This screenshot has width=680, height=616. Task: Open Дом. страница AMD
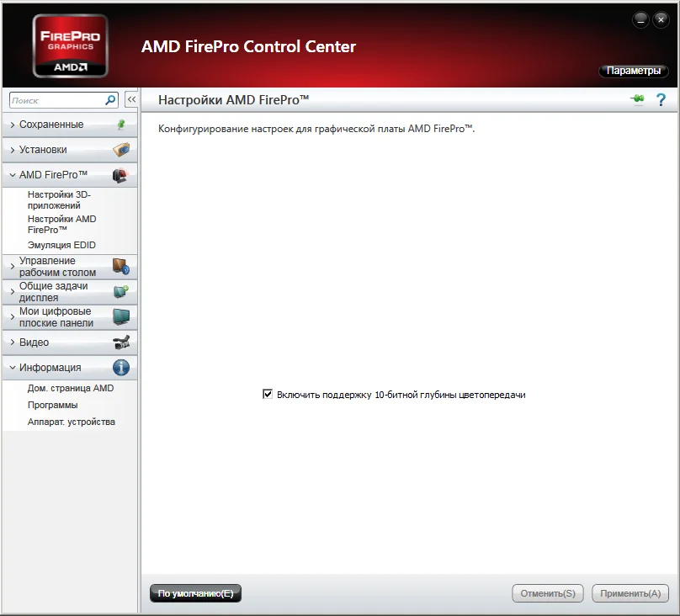(71, 388)
